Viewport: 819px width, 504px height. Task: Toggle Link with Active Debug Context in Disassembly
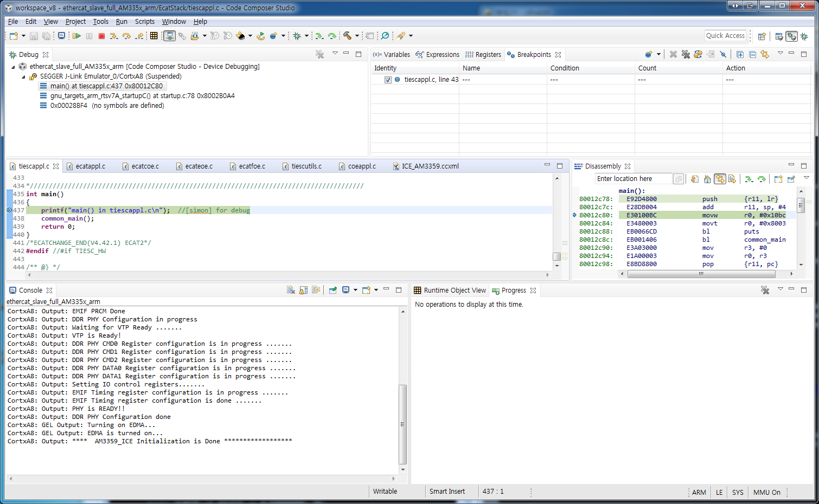pyautogui.click(x=720, y=179)
